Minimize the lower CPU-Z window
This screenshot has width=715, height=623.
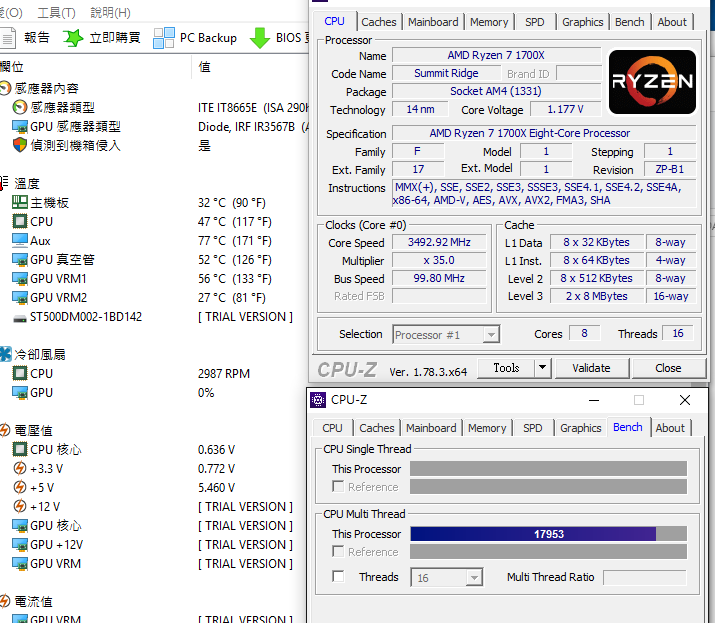(594, 400)
